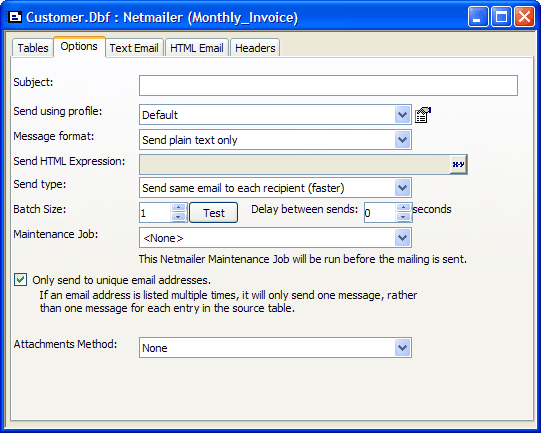Viewport: 541px width, 433px height.
Task: Click the Test button
Action: tap(214, 213)
